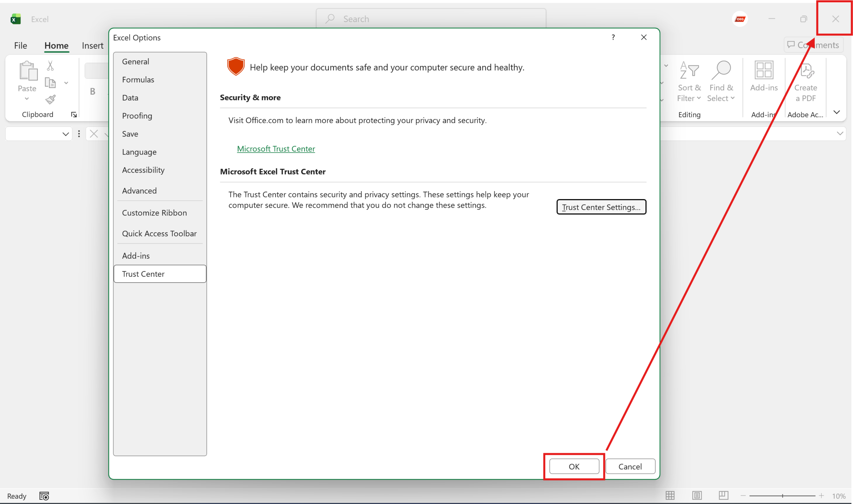This screenshot has width=853, height=504.
Task: Open Proofing options category
Action: point(160,116)
